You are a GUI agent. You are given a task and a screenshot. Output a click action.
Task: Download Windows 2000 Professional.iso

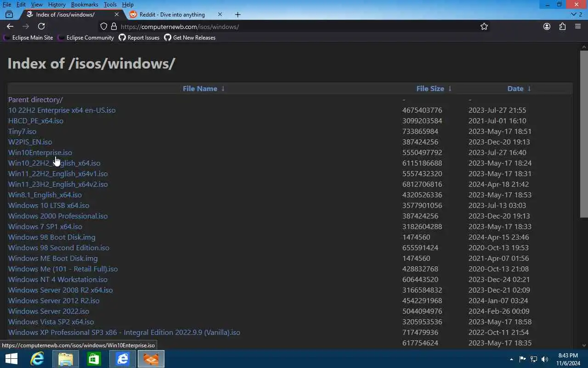(58, 216)
